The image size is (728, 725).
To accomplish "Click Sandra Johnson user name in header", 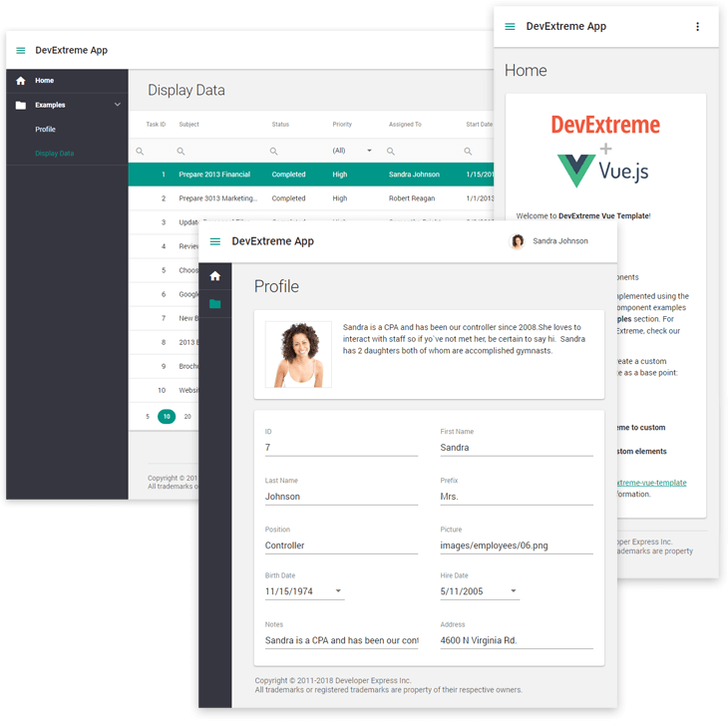I will click(560, 241).
